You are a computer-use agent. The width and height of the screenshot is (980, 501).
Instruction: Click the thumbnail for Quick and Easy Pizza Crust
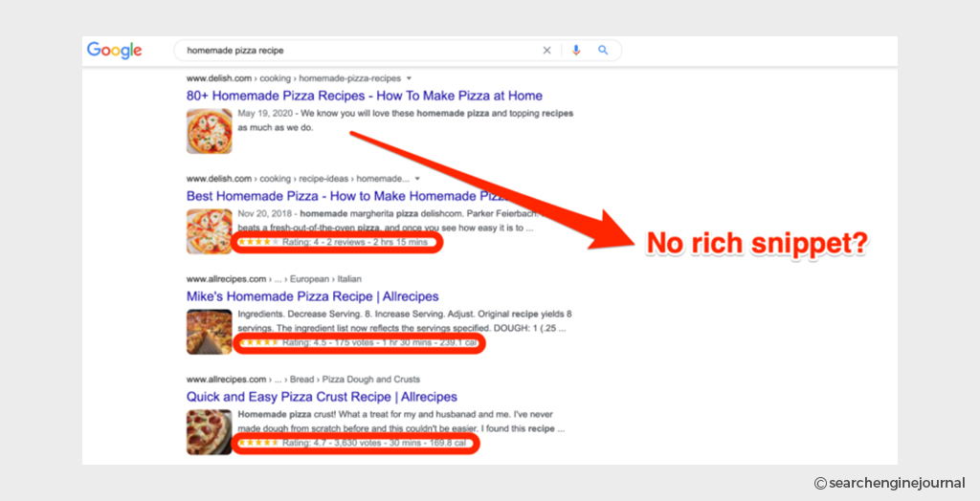click(210, 432)
